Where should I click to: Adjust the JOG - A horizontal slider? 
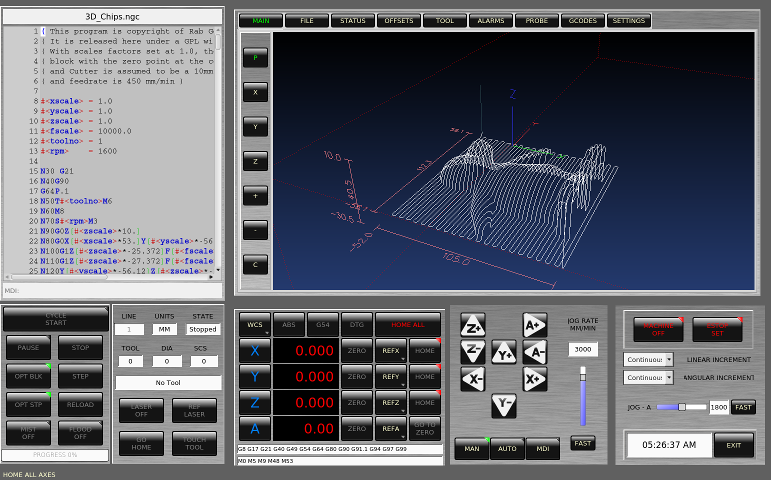click(680, 407)
